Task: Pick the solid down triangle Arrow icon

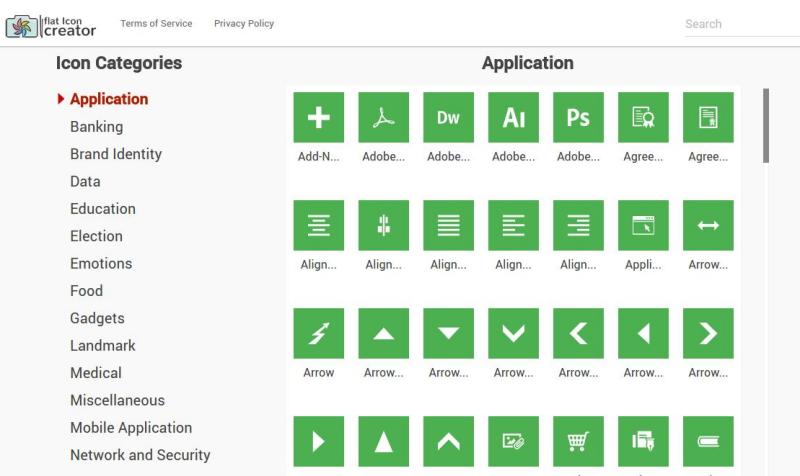Action: (448, 333)
